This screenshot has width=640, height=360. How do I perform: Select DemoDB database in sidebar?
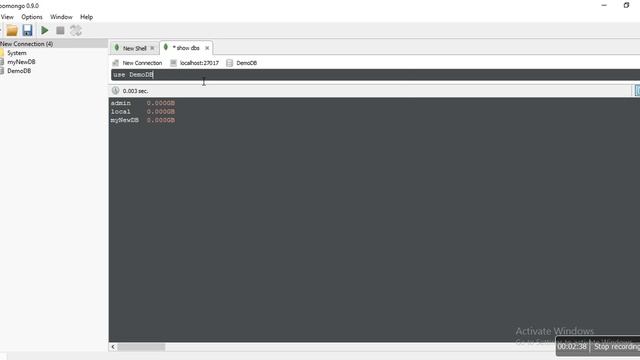pyautogui.click(x=19, y=71)
